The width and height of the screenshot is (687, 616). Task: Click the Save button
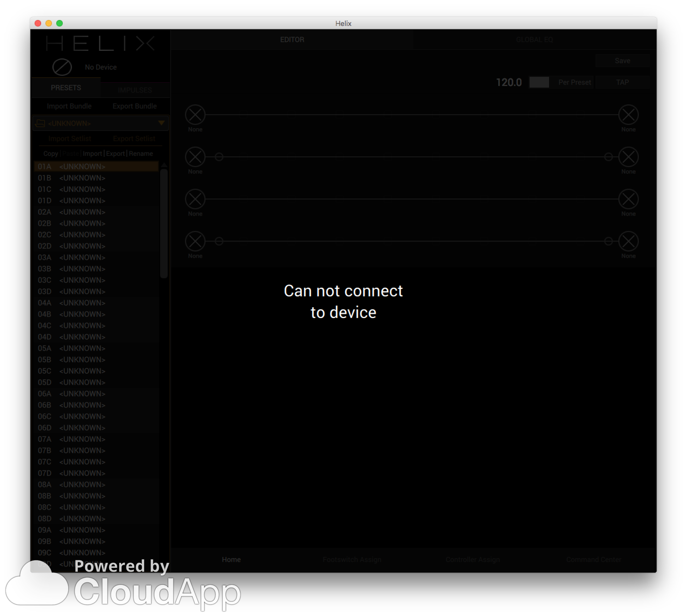click(622, 61)
